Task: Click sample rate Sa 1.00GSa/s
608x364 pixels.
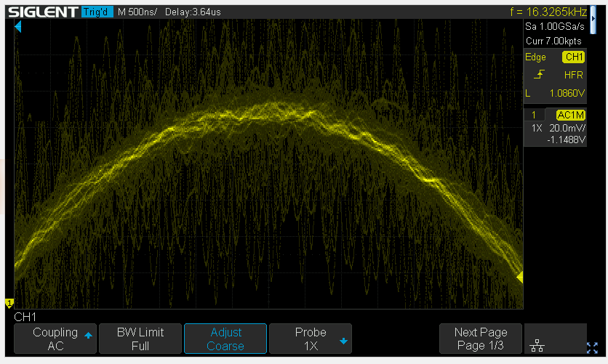Action: click(x=554, y=26)
